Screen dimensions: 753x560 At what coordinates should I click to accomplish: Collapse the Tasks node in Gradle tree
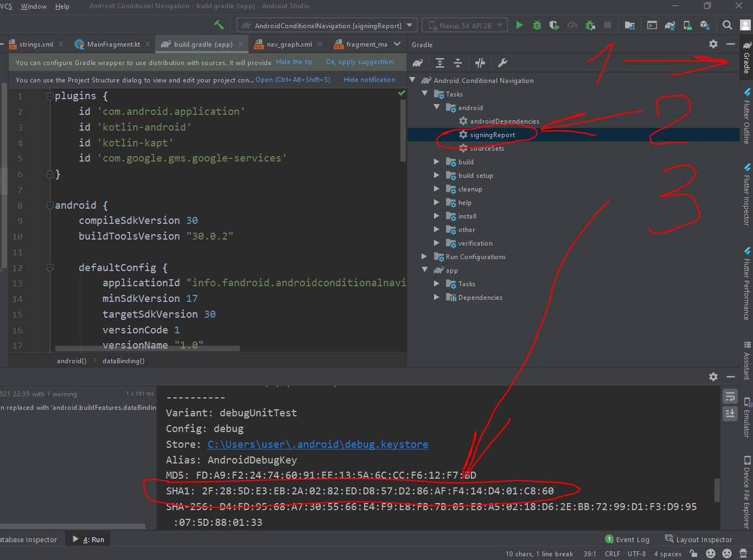pos(425,94)
